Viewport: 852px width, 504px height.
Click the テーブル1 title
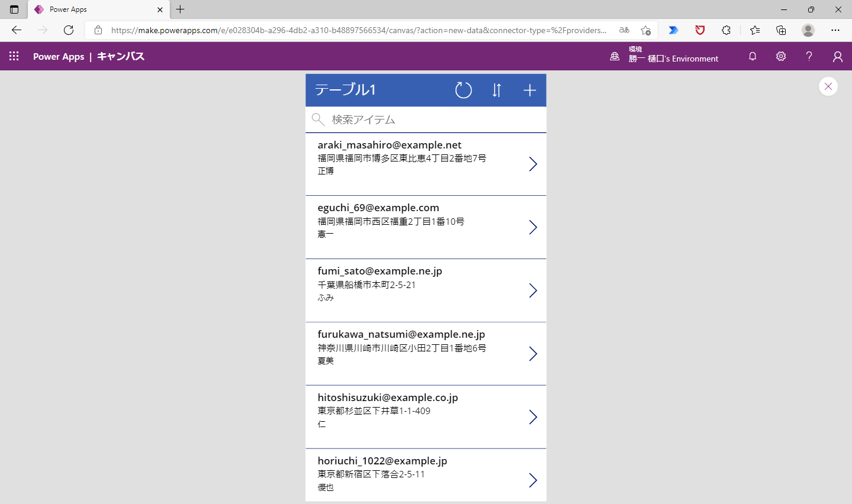[346, 90]
